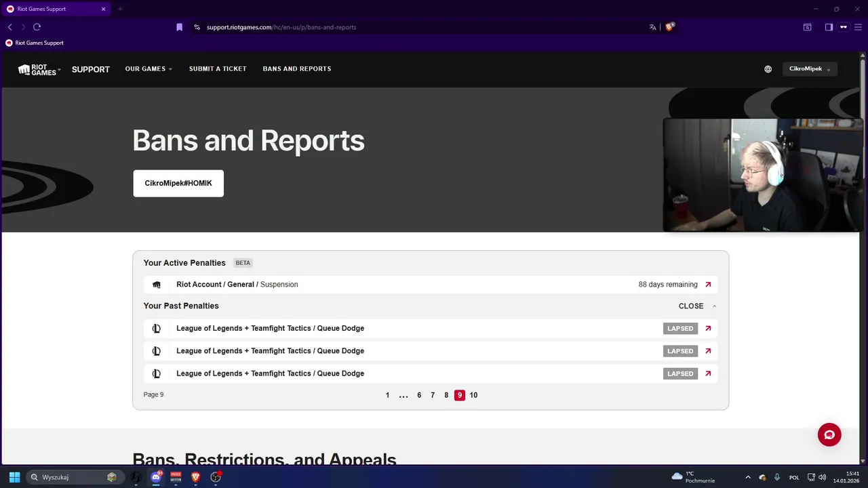Click the Riot fist icon beside Suspension
This screenshot has height=488, width=868.
pyautogui.click(x=157, y=285)
